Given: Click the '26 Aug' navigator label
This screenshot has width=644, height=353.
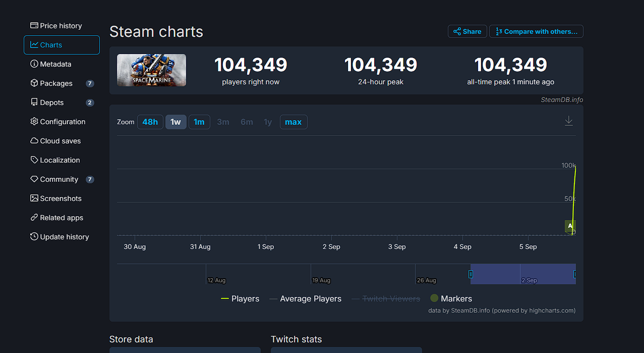Looking at the screenshot, I should click(x=427, y=280).
